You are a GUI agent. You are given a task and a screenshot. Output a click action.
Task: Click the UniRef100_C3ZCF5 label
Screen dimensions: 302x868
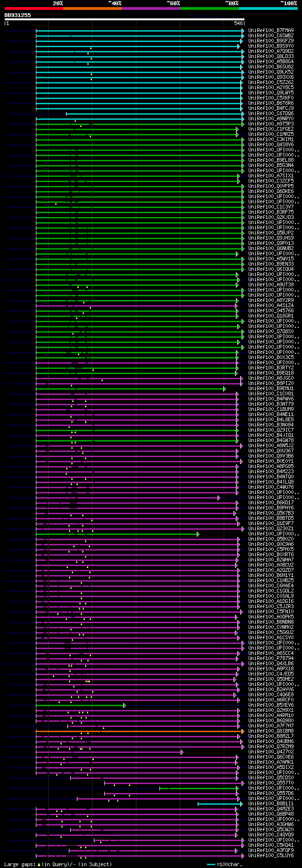[271, 181]
